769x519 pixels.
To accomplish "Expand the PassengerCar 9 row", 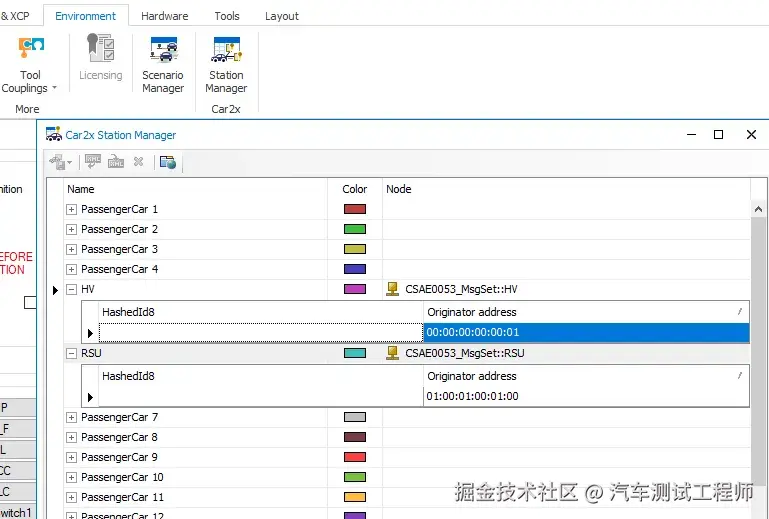I will [72, 458].
